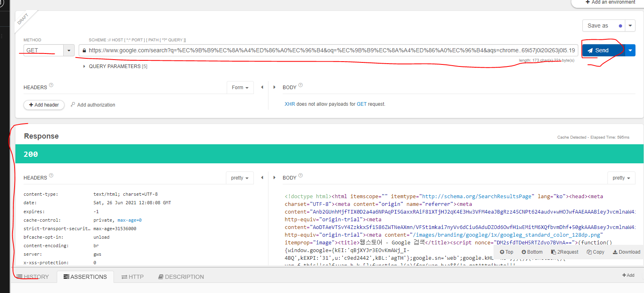This screenshot has width=644, height=293.
Task: Open response HEADERS help icon
Action: point(51,175)
